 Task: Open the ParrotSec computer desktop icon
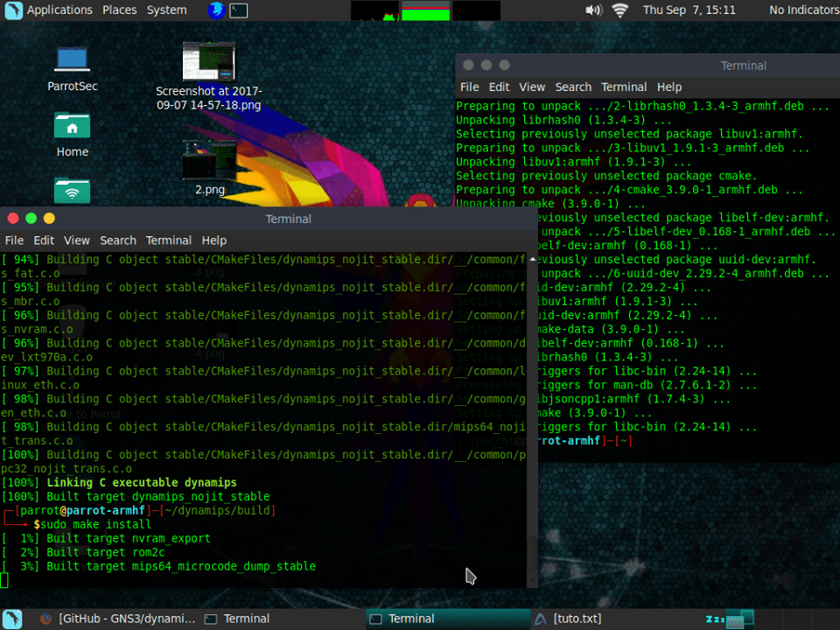(73, 70)
